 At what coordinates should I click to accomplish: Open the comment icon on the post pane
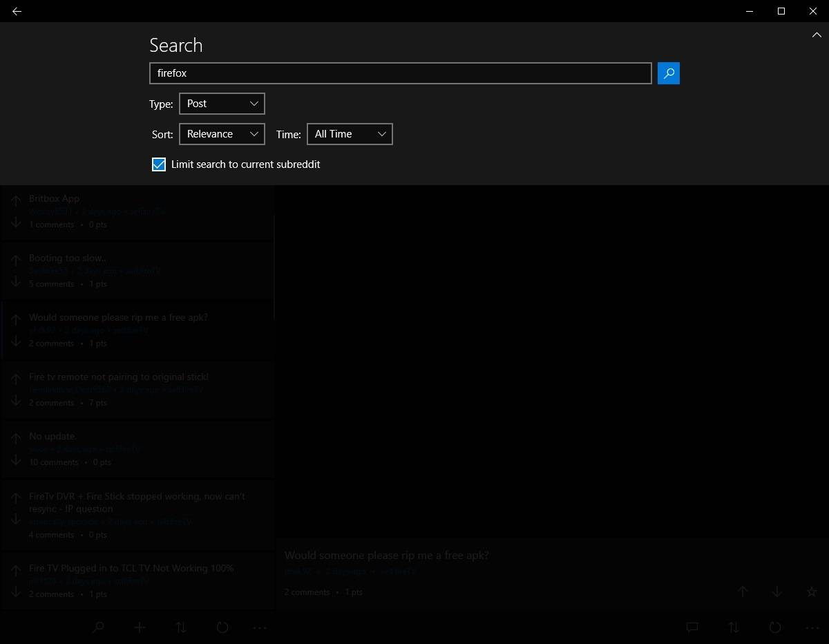tap(692, 627)
